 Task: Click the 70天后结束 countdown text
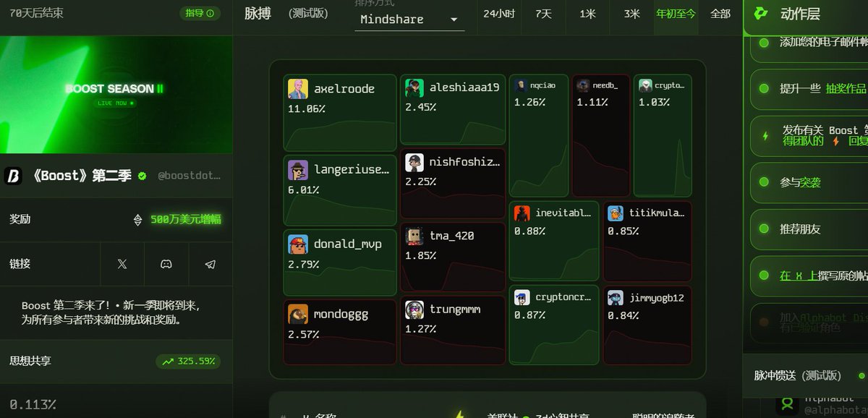37,13
